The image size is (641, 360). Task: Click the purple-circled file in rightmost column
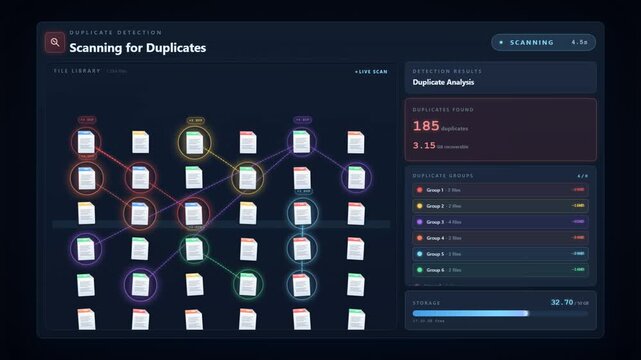pyautogui.click(x=356, y=178)
